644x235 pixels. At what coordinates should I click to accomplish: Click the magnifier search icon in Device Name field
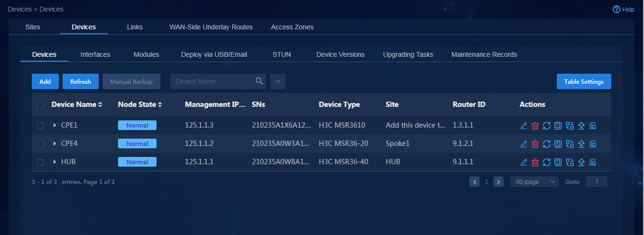click(259, 81)
